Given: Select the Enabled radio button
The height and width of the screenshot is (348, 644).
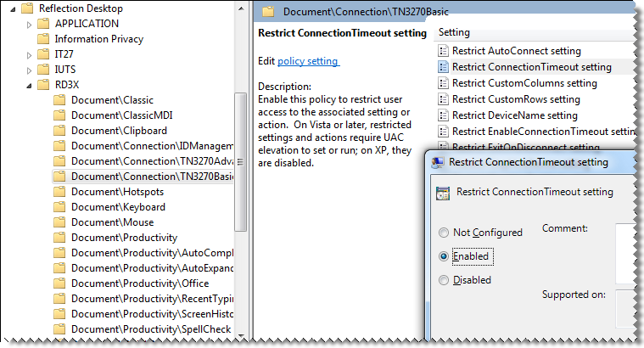Looking at the screenshot, I should [x=443, y=255].
